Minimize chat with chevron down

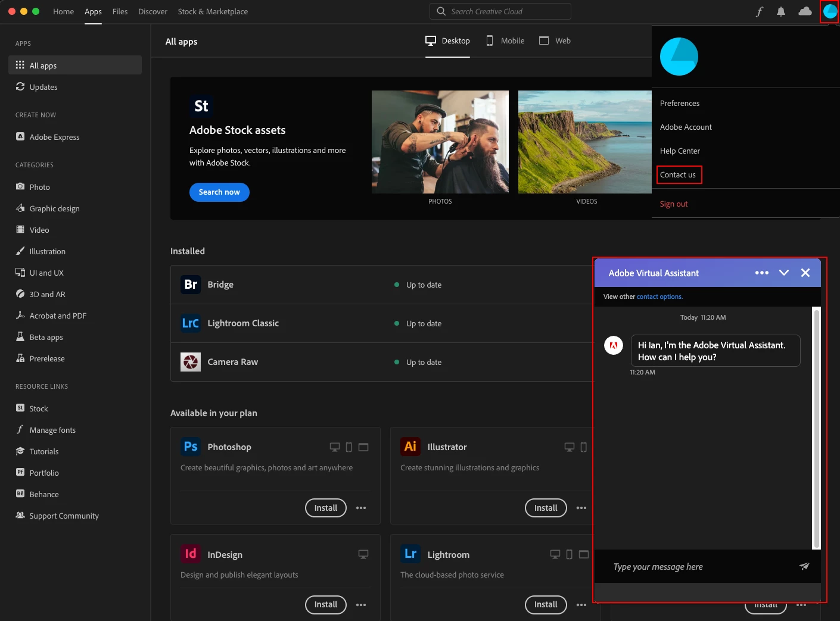(x=784, y=273)
